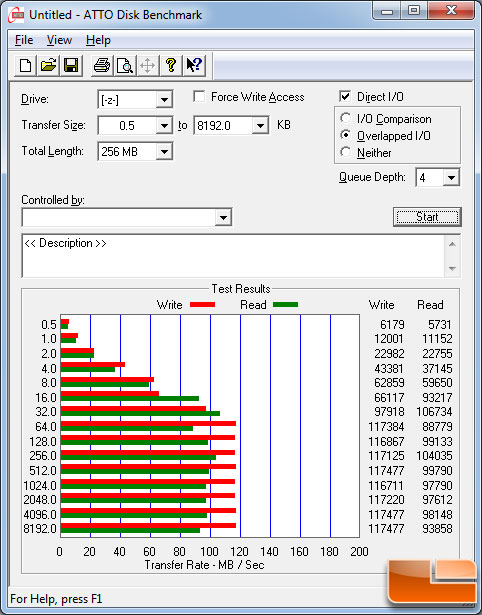Click the red write bar for 8192.0

point(148,526)
